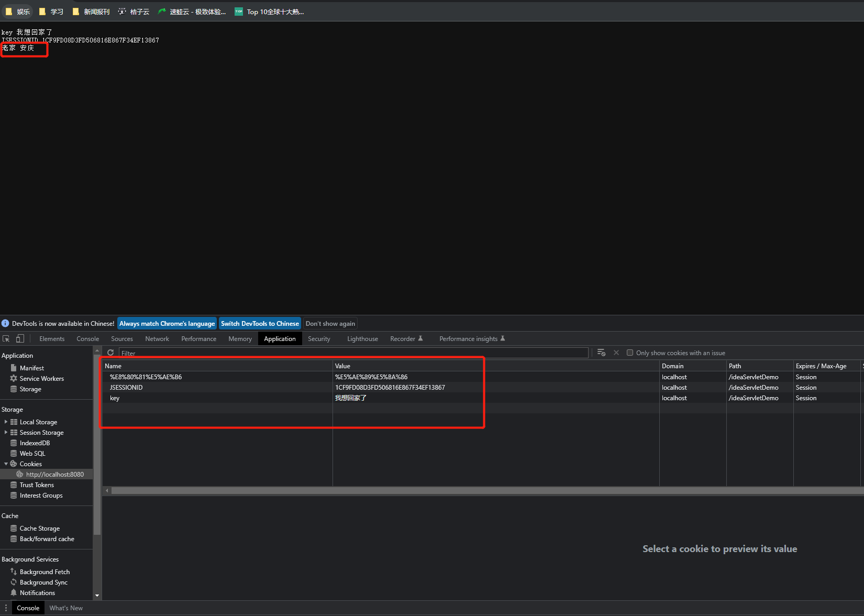Image resolution: width=864 pixels, height=616 pixels.
Task: Open Trust Tokens in sidebar
Action: point(37,485)
